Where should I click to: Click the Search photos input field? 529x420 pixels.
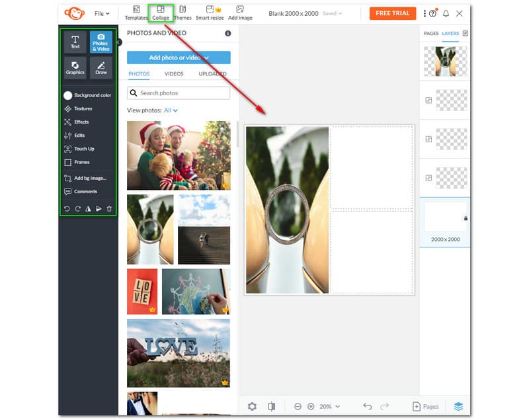tap(179, 93)
